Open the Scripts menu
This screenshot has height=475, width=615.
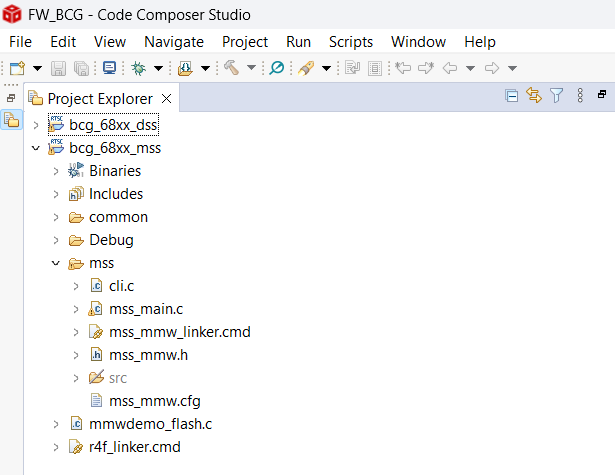coord(351,42)
